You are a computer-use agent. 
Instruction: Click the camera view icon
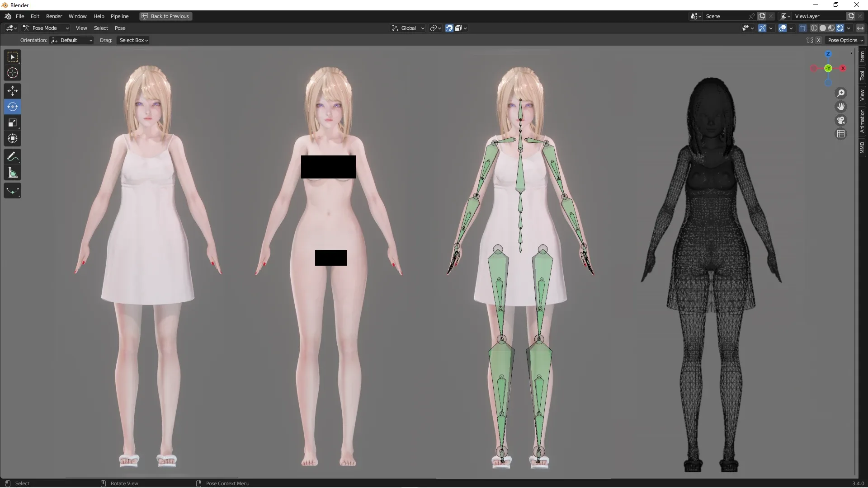tap(841, 120)
